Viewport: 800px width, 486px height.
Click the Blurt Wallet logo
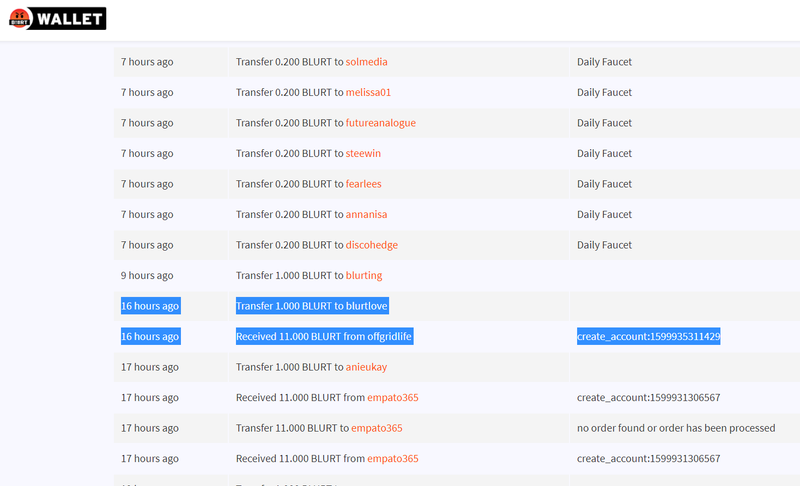click(x=57, y=18)
